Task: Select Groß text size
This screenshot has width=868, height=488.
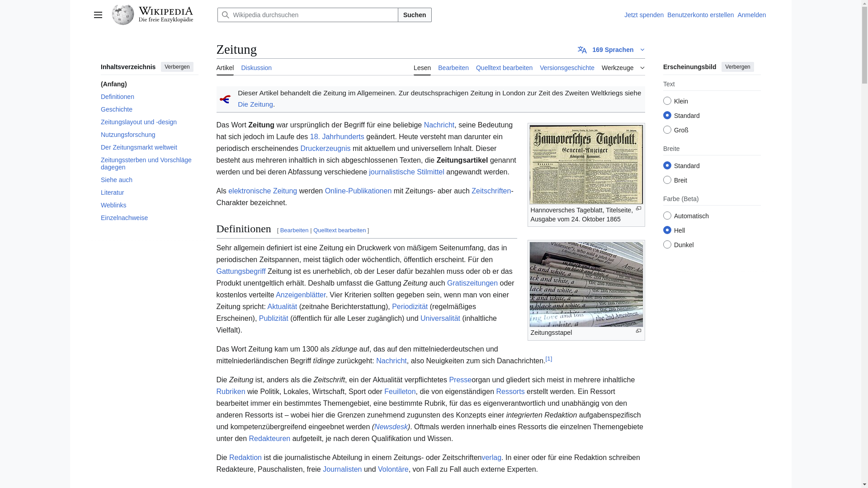Action: [667, 130]
